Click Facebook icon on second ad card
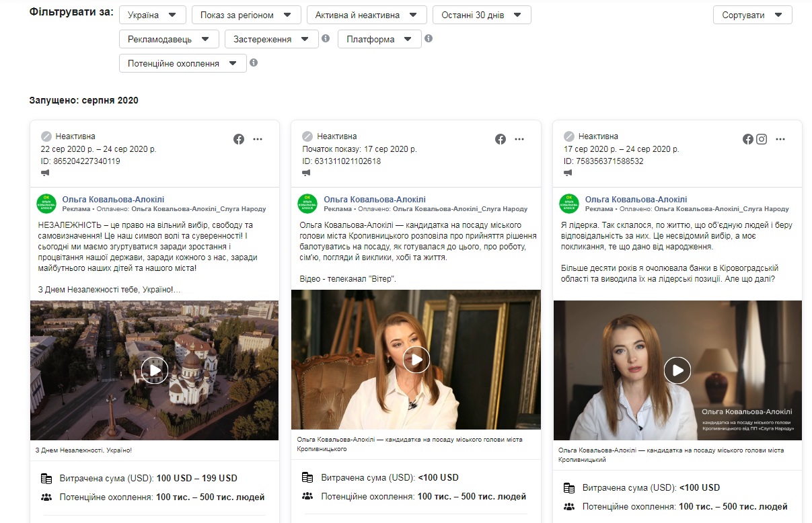 501,139
